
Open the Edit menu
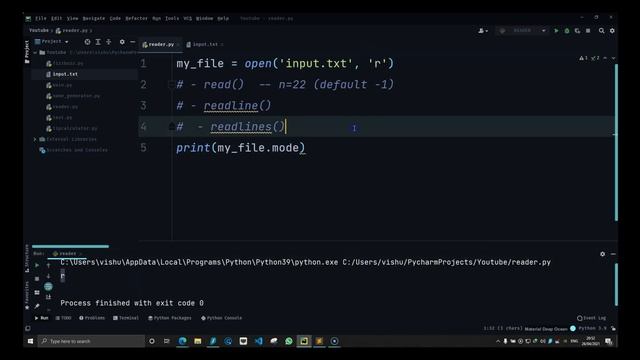tap(57, 18)
